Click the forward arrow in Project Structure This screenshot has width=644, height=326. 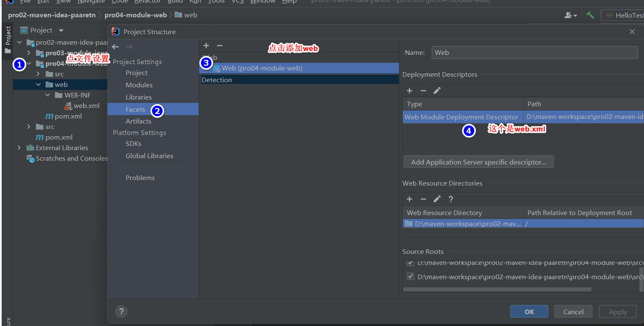click(129, 47)
